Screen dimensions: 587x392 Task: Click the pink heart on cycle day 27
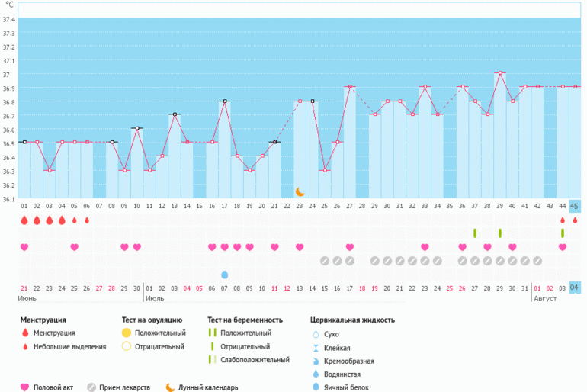pyautogui.click(x=349, y=247)
